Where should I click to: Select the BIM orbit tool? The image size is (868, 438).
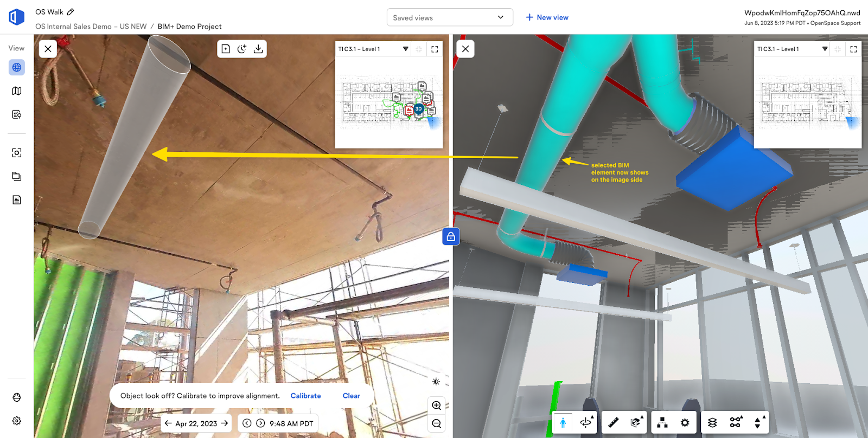pyautogui.click(x=586, y=423)
